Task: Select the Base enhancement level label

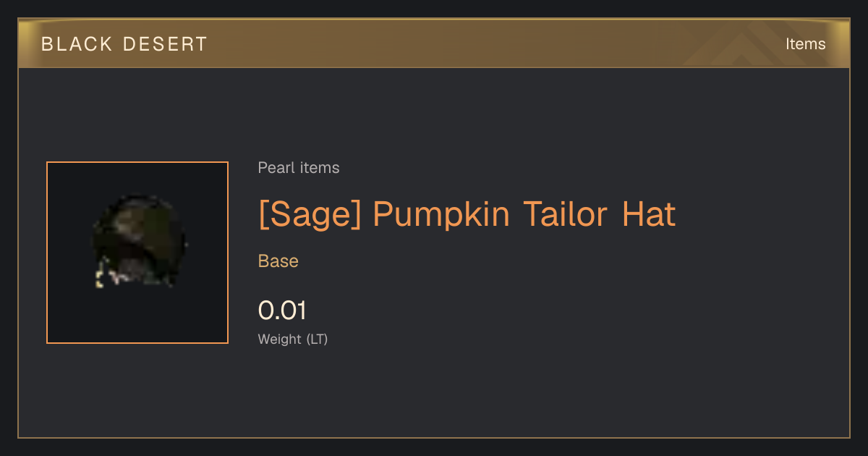Action: (278, 261)
